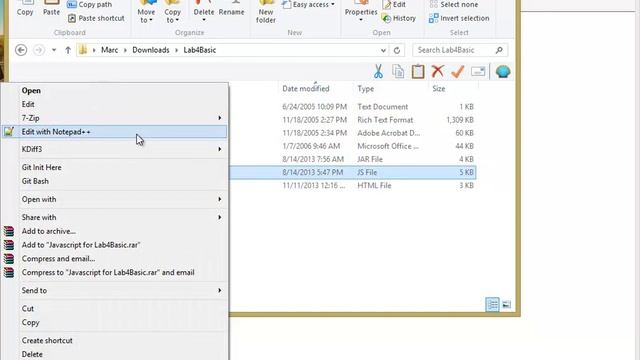Select the HTML File row
Image resolution: width=640 pixels, height=360 pixels.
352,185
